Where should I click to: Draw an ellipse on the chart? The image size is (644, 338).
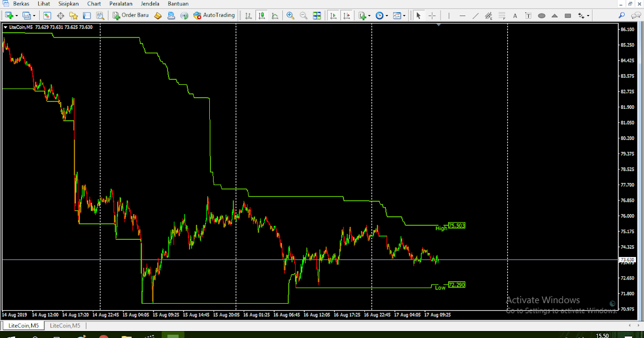point(541,15)
